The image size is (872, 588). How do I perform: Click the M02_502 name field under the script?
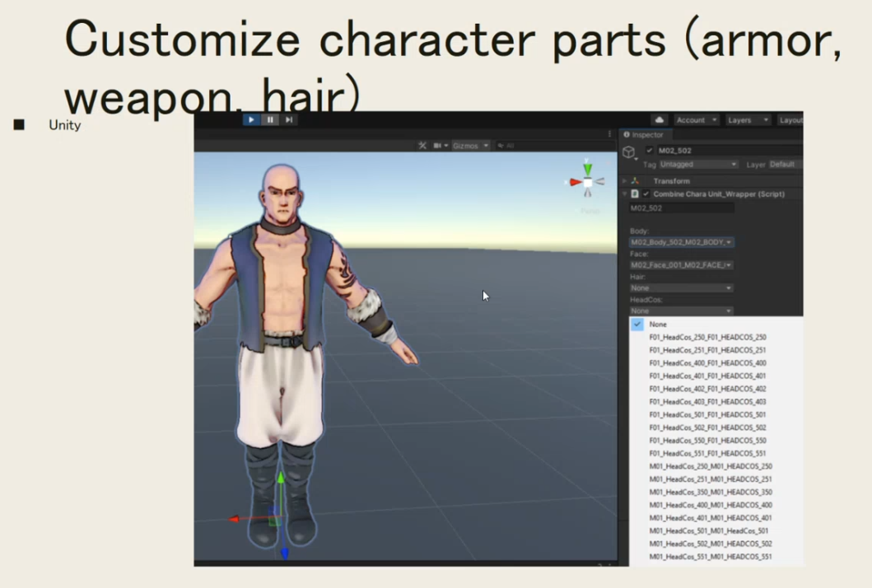tap(681, 208)
